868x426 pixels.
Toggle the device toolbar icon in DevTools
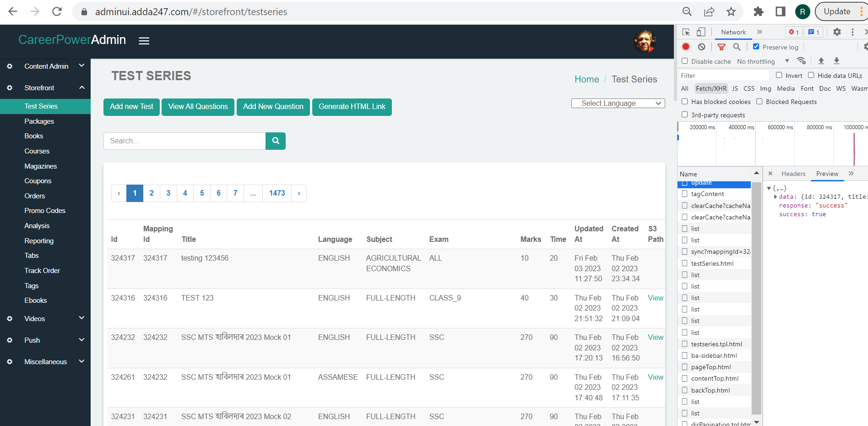tap(701, 32)
